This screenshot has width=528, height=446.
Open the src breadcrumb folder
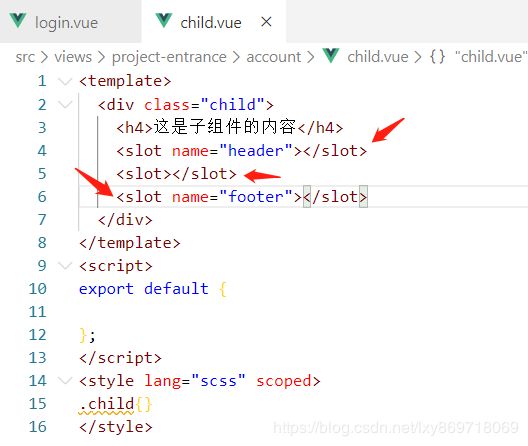[25, 57]
